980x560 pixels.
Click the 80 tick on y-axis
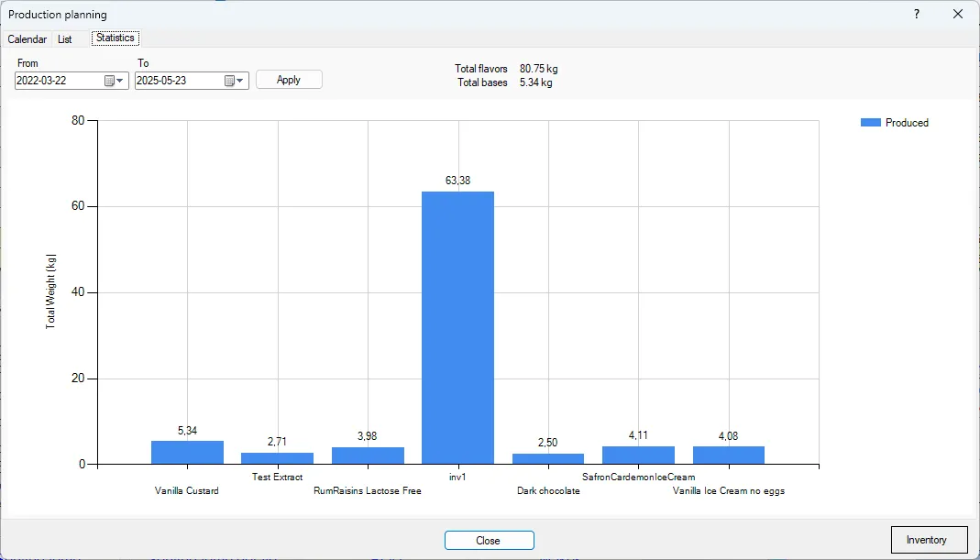[x=78, y=121]
